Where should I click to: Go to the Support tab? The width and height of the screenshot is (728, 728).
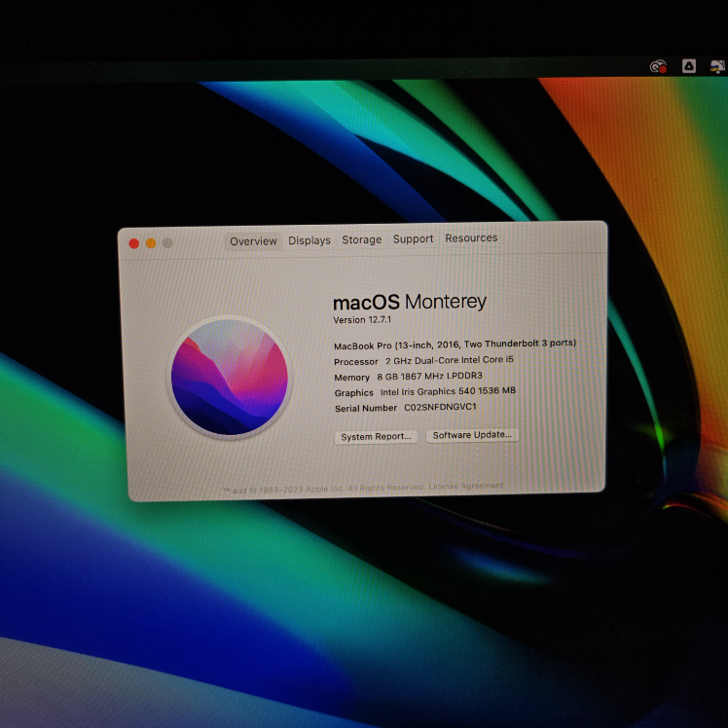(413, 238)
